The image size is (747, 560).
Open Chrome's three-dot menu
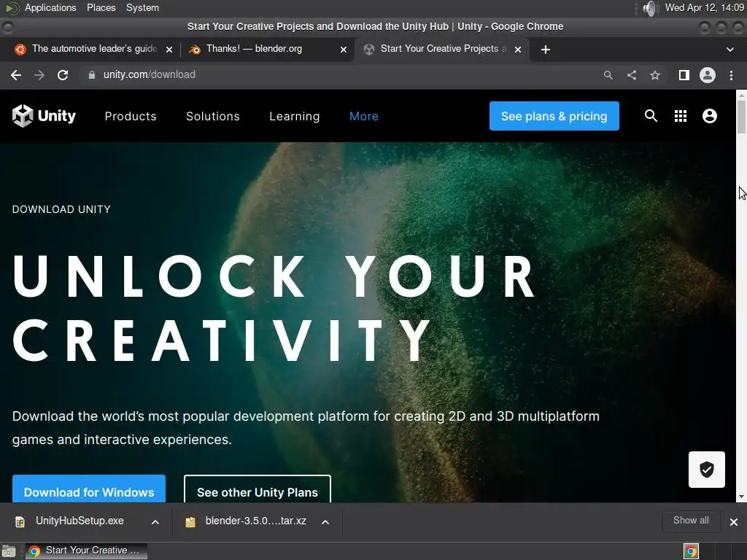click(x=731, y=75)
